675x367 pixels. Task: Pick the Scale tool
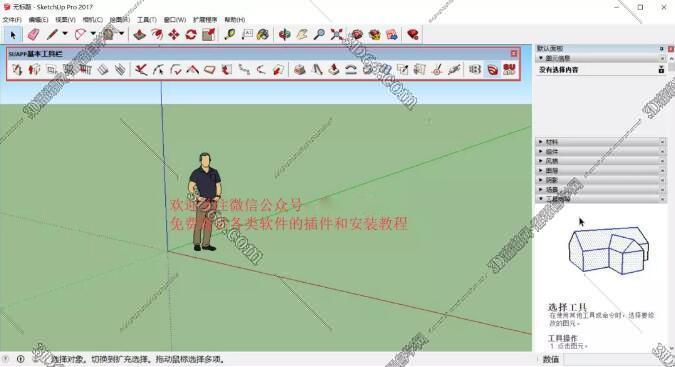[208, 34]
